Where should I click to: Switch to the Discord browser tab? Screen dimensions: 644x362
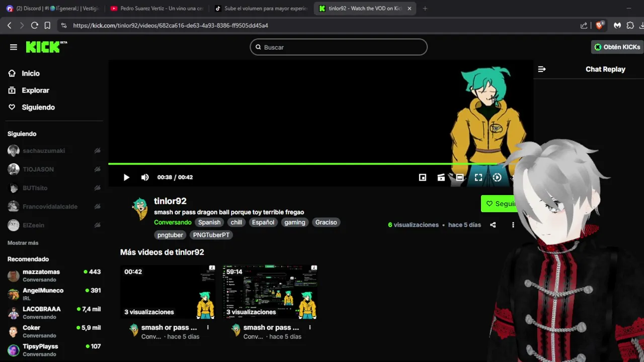coord(53,8)
